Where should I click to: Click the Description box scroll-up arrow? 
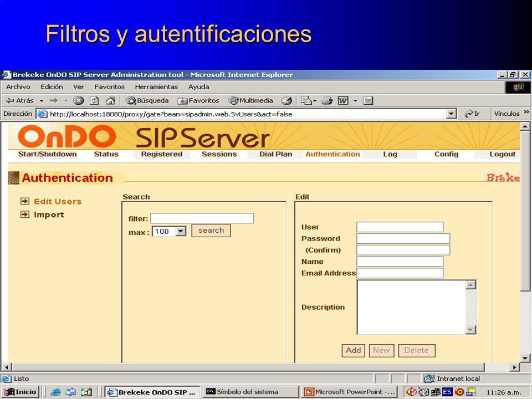pyautogui.click(x=470, y=285)
